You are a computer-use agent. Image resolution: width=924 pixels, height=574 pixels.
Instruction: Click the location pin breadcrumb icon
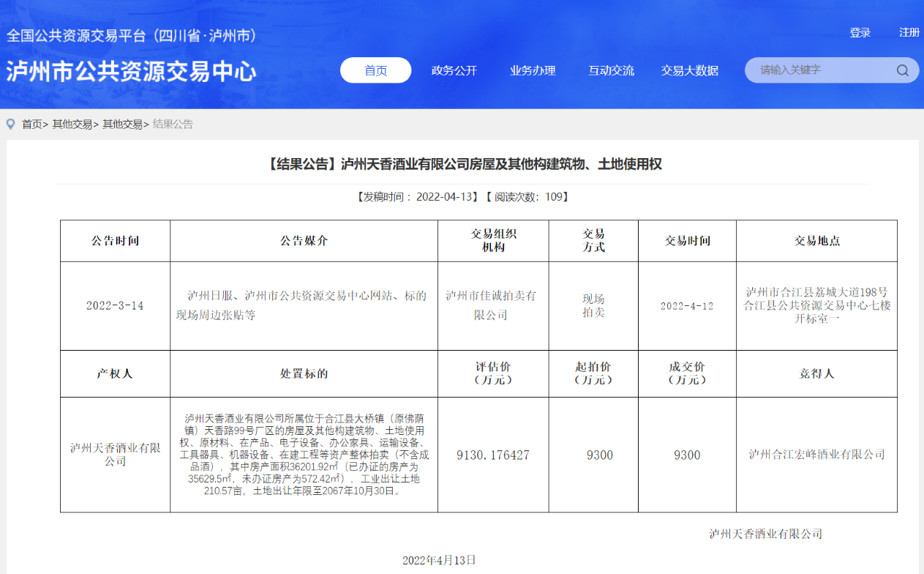tap(10, 124)
